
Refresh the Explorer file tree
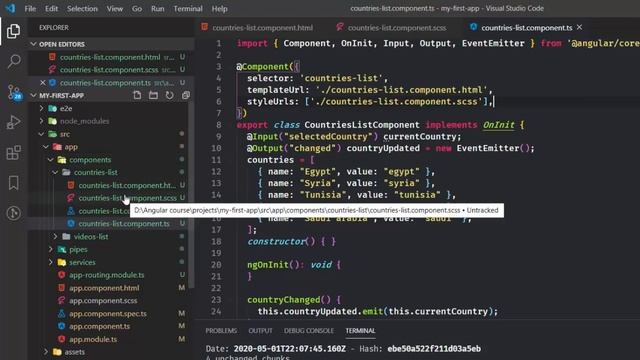[169, 95]
